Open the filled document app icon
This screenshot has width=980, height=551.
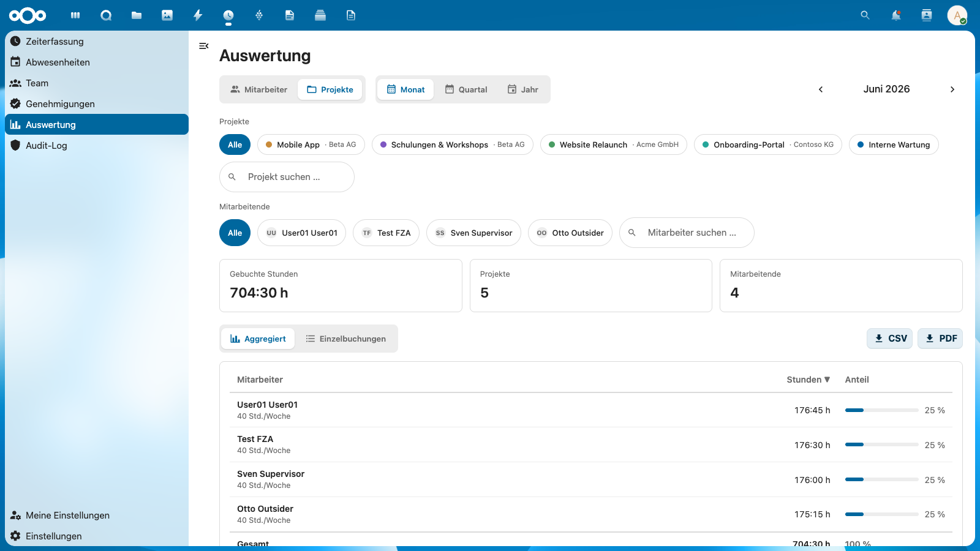point(290,15)
